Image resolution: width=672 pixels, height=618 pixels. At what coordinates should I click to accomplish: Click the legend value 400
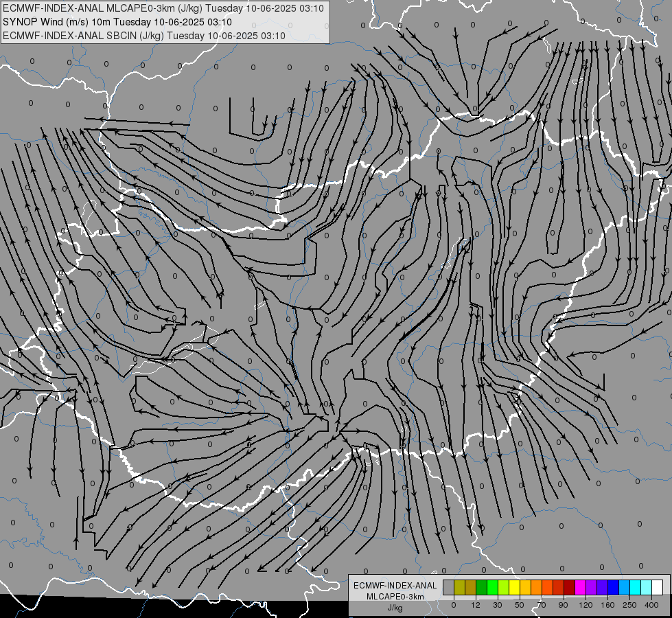651,605
